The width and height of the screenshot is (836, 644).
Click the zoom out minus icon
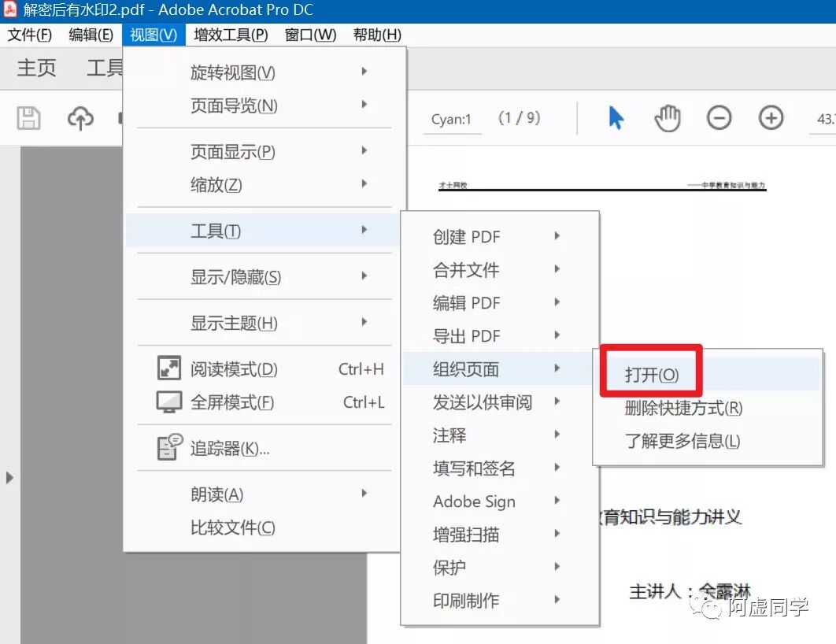point(719,118)
